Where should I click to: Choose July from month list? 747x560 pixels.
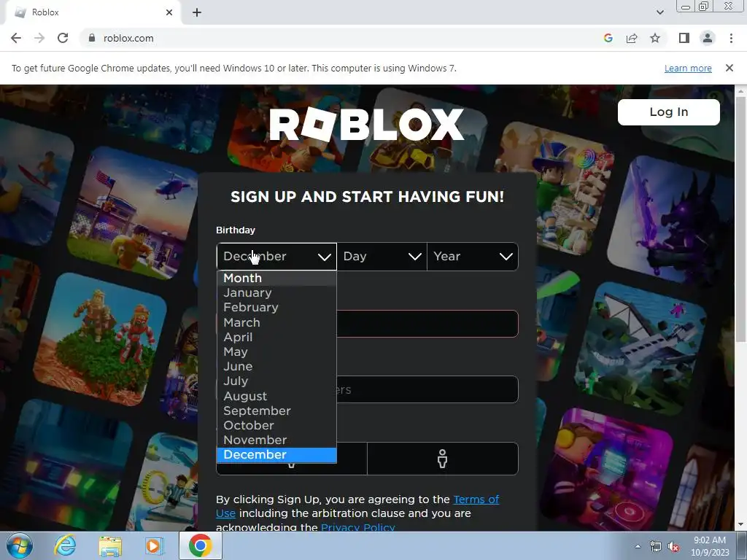(x=276, y=381)
